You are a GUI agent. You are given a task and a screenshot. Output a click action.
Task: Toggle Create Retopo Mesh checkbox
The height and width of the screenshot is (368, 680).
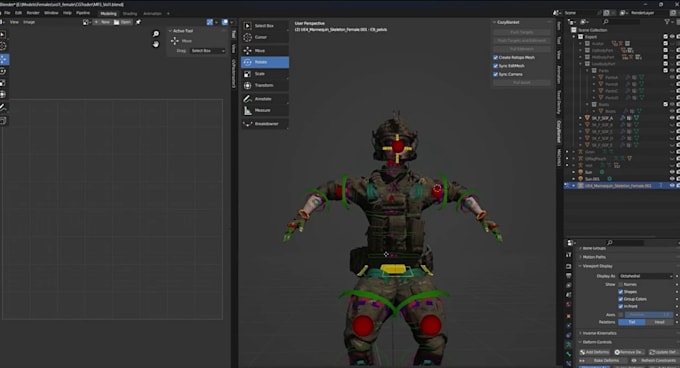tap(495, 58)
